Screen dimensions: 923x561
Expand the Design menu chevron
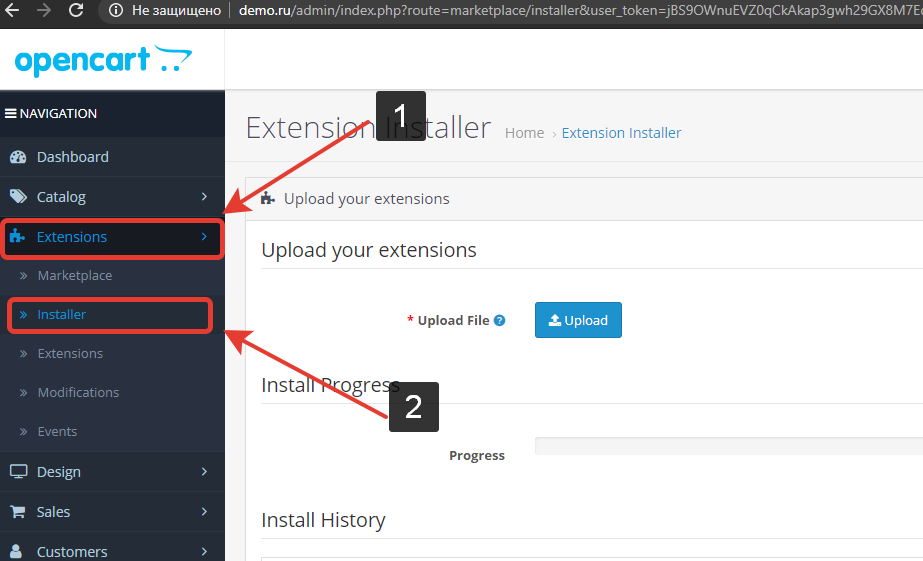(204, 472)
